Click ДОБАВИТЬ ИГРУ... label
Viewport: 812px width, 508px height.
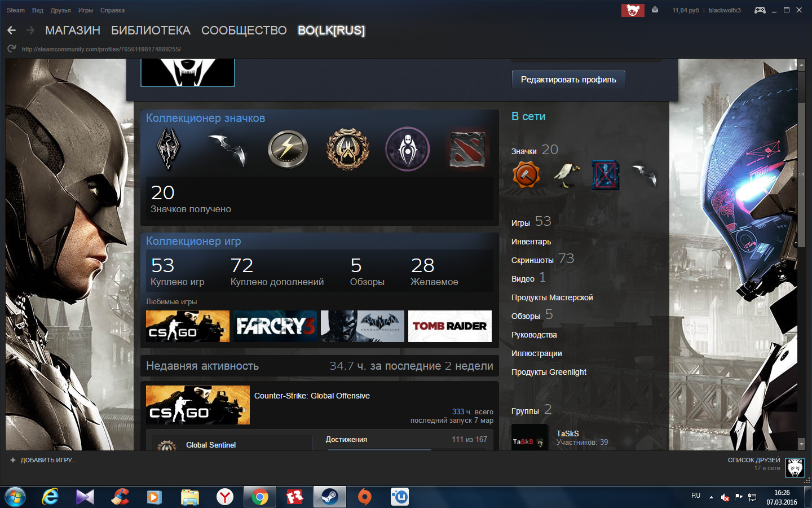click(x=48, y=460)
